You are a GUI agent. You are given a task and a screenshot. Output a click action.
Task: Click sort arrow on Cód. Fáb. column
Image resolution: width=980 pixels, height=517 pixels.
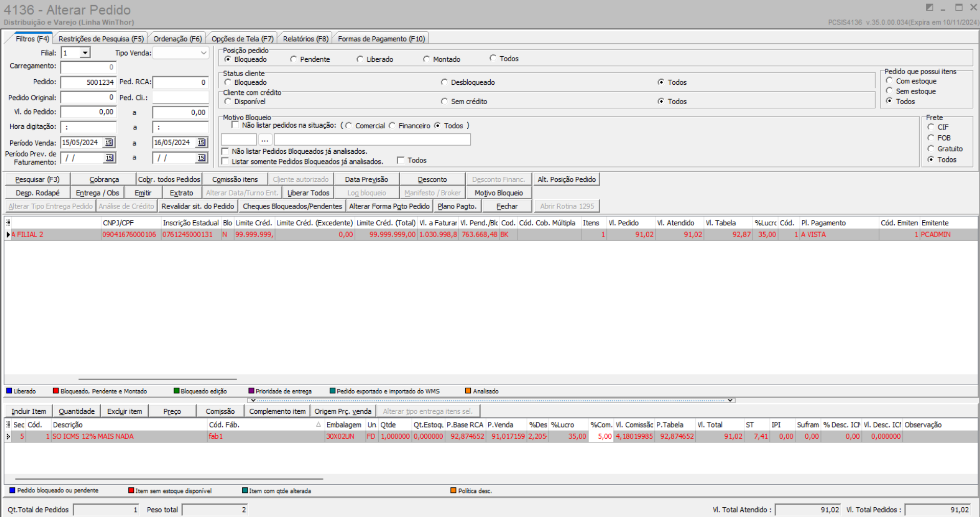[318, 425]
